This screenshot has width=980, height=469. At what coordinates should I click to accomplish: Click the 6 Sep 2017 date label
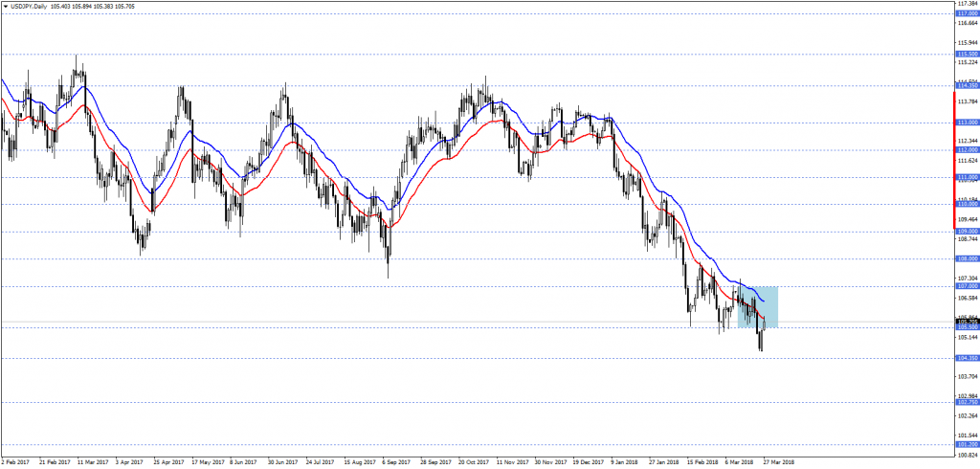(397, 463)
